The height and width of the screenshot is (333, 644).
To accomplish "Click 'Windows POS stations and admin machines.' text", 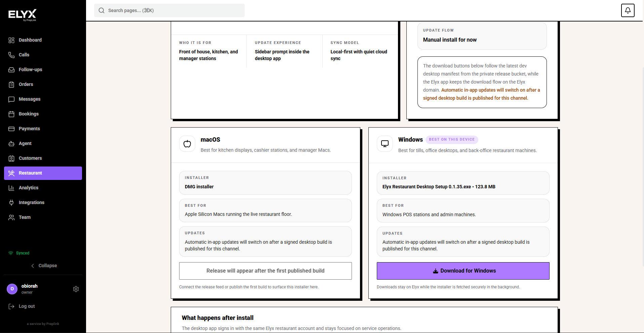I will [429, 215].
